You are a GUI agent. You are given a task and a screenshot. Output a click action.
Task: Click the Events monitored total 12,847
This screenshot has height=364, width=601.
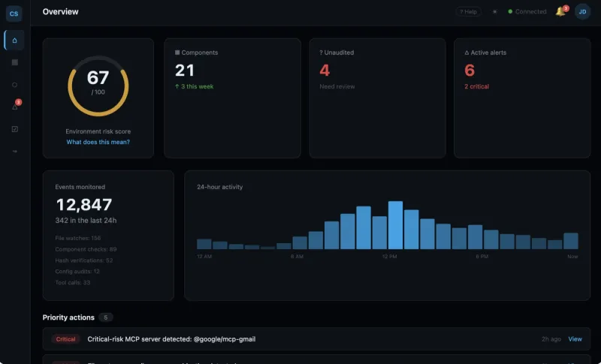84,205
